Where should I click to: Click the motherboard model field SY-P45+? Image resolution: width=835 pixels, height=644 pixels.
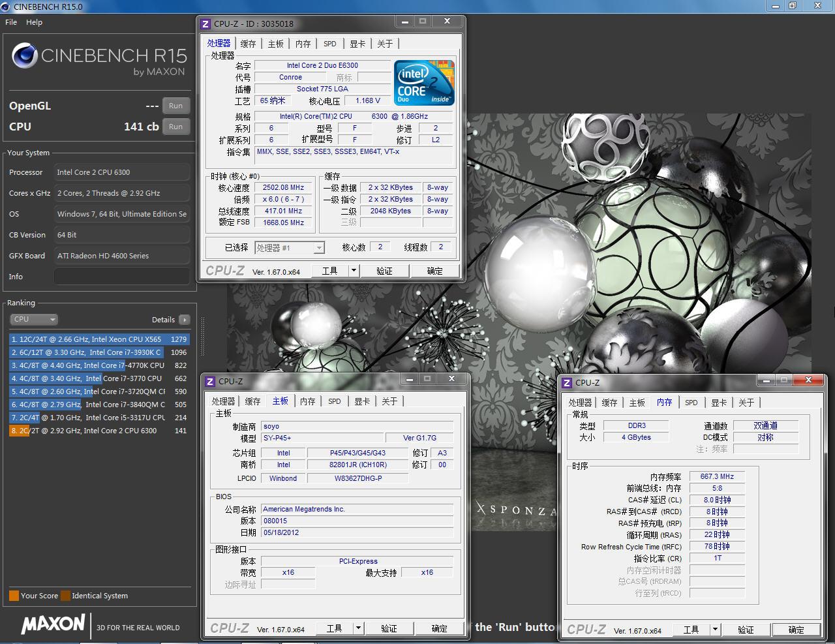[322, 438]
